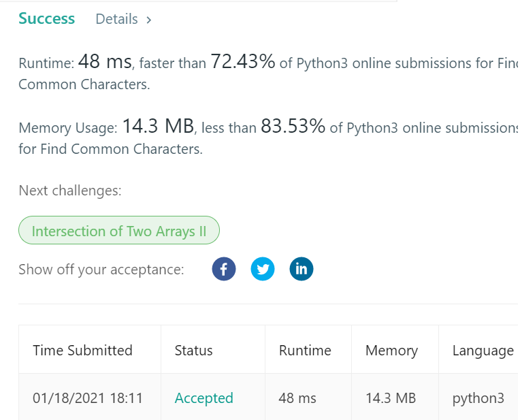
Task: Open the Details link
Action: tap(116, 19)
